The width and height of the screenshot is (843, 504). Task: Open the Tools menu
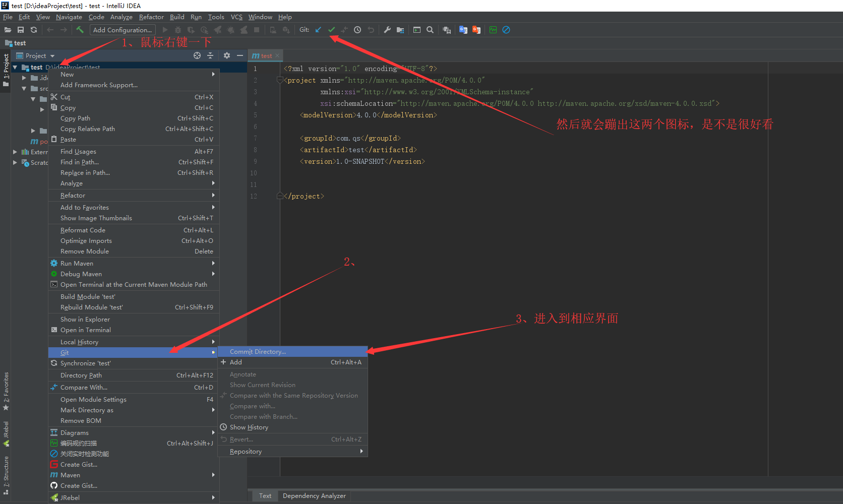coord(216,17)
